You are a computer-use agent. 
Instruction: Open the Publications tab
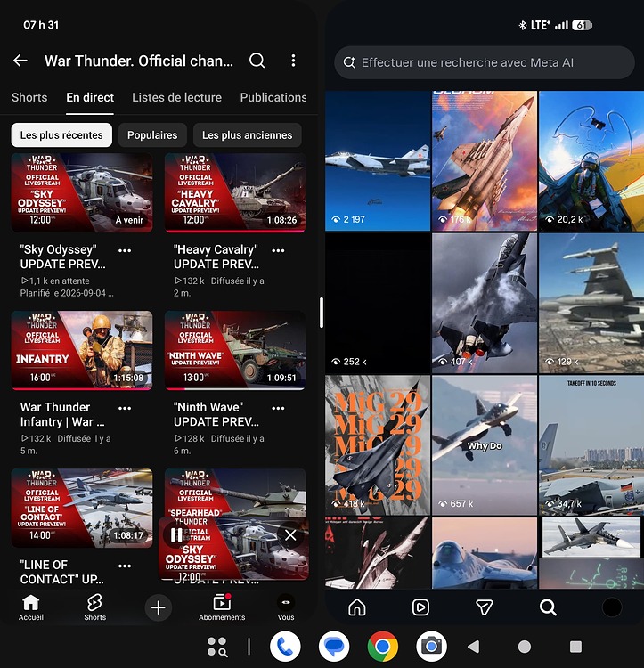coord(273,98)
